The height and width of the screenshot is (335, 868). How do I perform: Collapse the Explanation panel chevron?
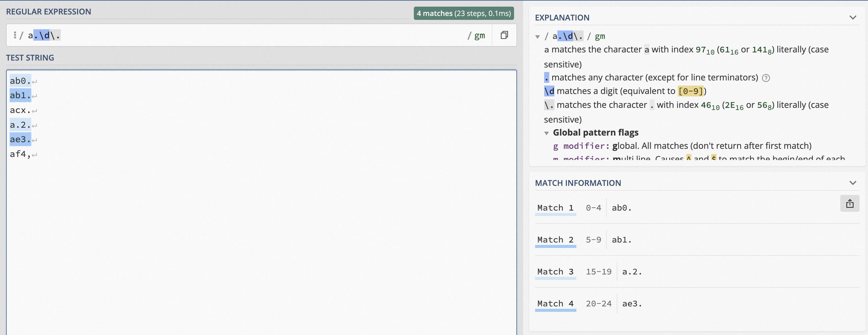point(853,17)
